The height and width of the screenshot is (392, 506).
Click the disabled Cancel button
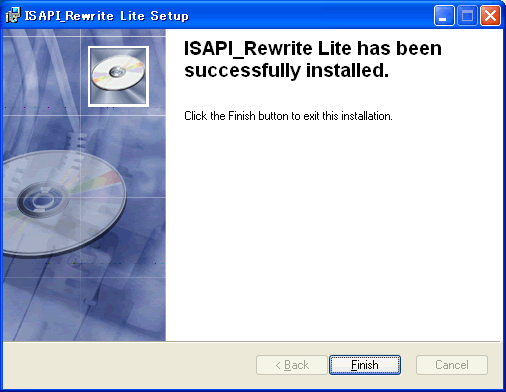tap(452, 365)
